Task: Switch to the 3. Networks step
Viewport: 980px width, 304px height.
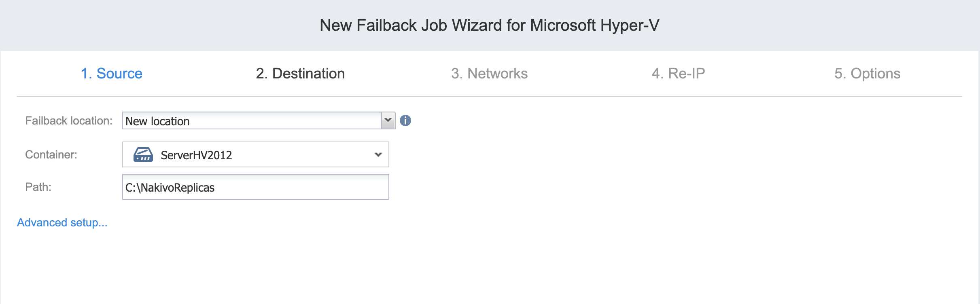Action: tap(490, 74)
